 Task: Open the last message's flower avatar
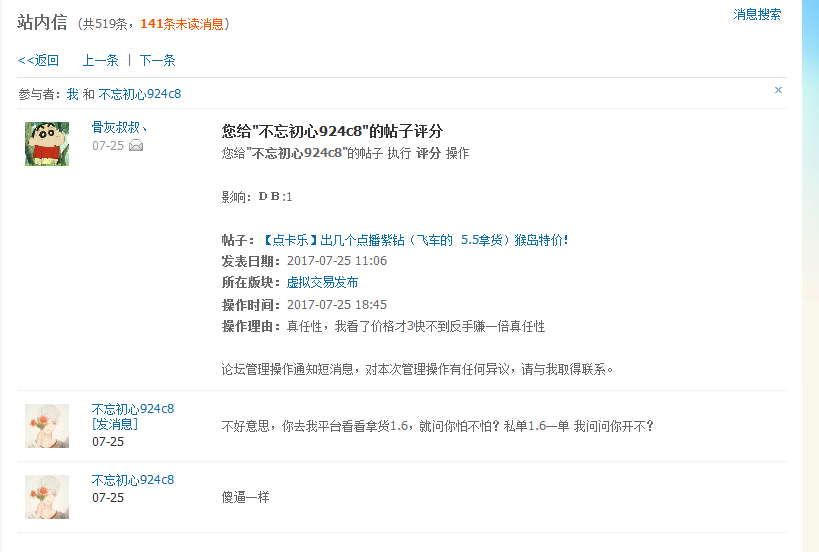(47, 497)
